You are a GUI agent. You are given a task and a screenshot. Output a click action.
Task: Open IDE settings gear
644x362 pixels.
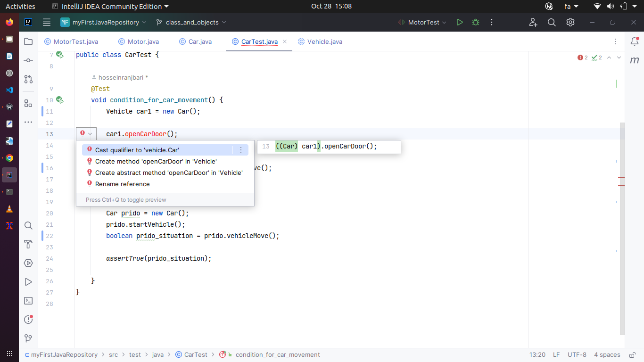[x=570, y=22]
